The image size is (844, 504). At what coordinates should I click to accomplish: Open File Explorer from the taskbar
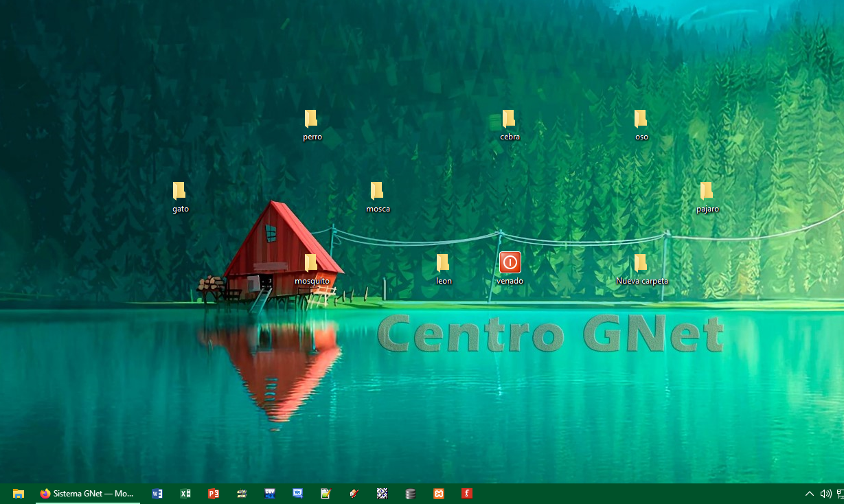(19, 494)
